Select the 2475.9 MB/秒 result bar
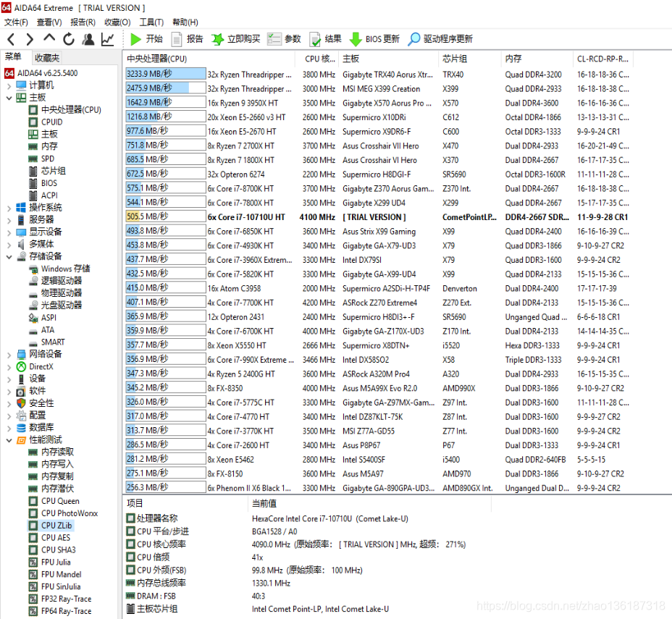Image resolution: width=672 pixels, height=619 pixels. coord(165,88)
